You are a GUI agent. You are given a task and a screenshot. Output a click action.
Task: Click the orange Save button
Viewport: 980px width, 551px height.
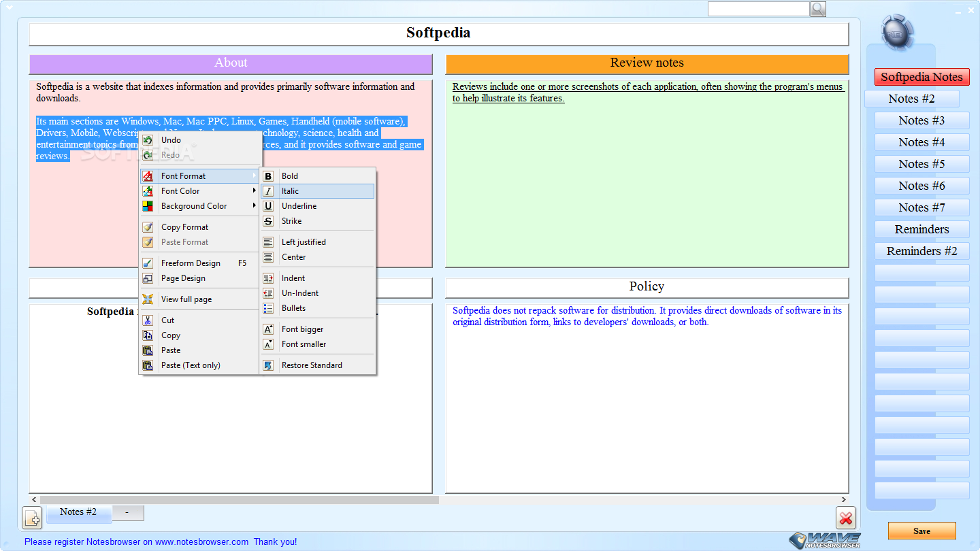921,531
